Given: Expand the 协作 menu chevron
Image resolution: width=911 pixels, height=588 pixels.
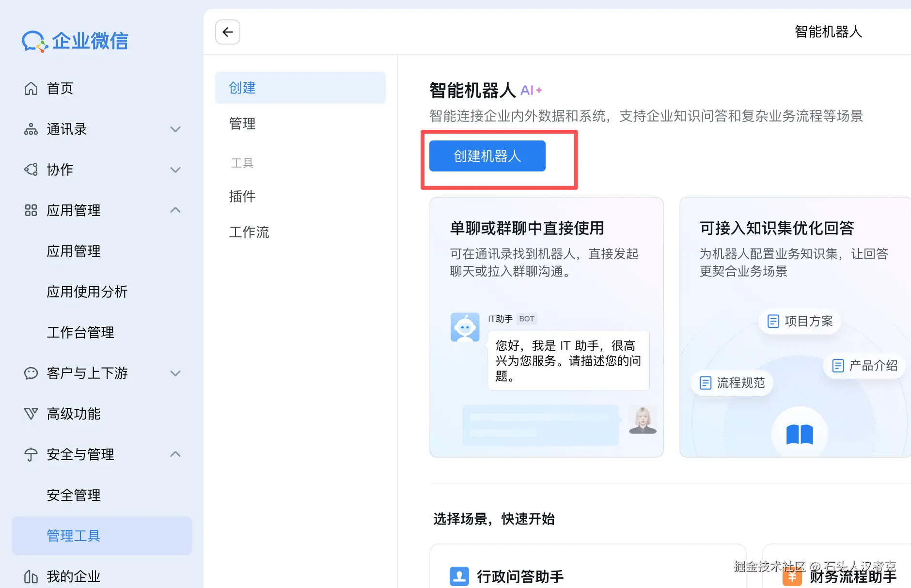Looking at the screenshot, I should pyautogui.click(x=175, y=170).
